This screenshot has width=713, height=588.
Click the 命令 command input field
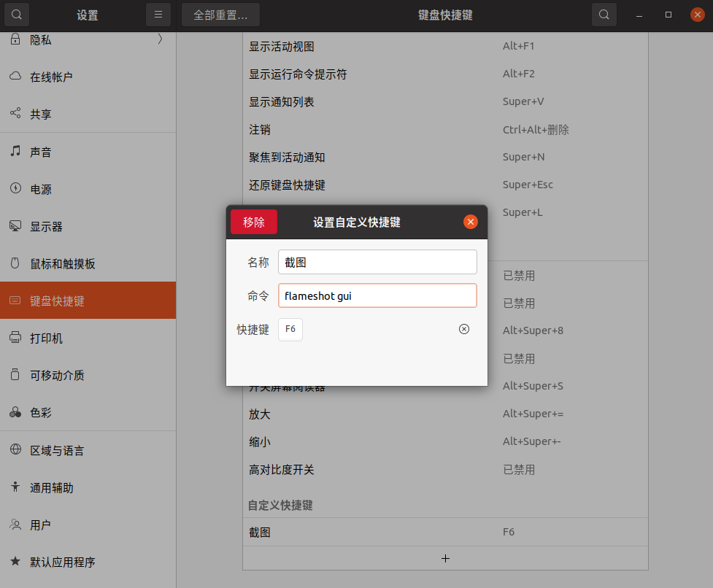(x=377, y=295)
